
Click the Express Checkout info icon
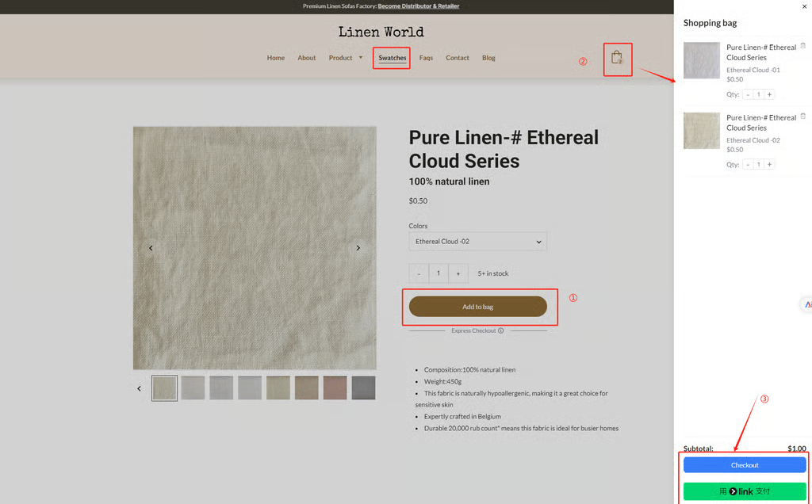(501, 330)
